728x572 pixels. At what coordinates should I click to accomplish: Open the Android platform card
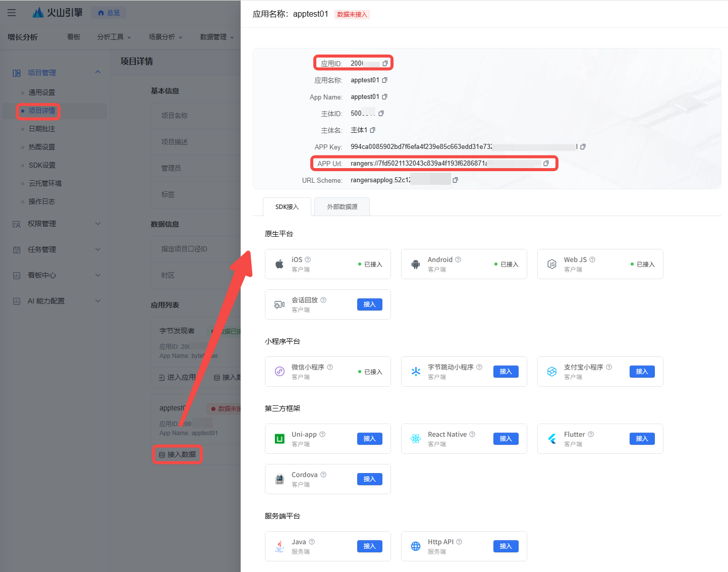[x=464, y=264]
